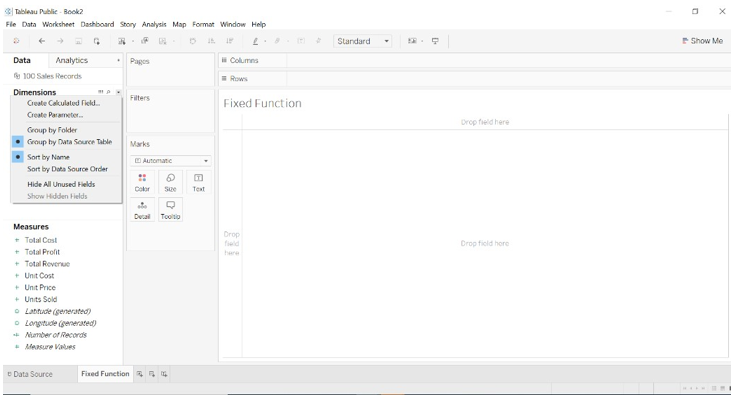This screenshot has width=733, height=398.
Task: Click the Size card in Marks
Action: tap(171, 182)
